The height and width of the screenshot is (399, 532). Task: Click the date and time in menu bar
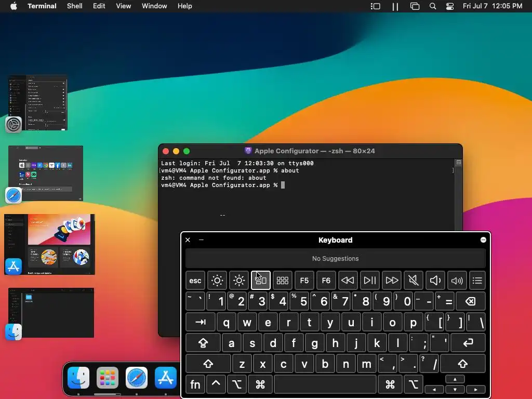pyautogui.click(x=493, y=6)
